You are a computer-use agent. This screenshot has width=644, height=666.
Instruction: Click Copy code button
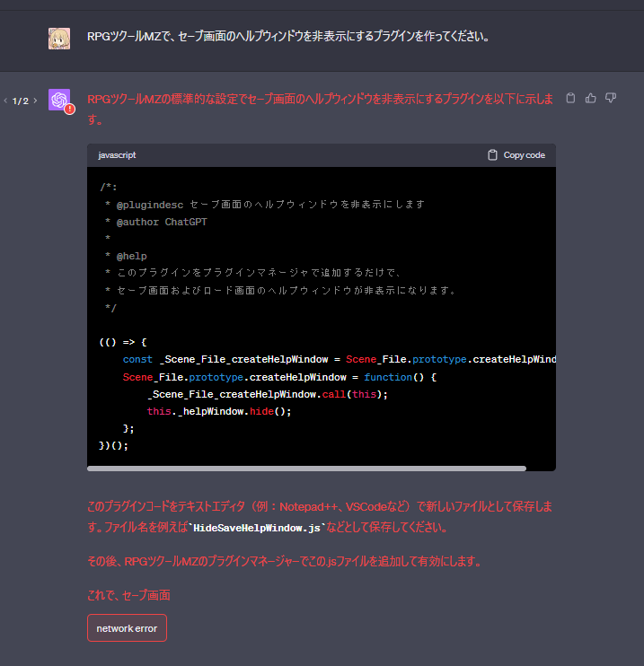(x=516, y=155)
